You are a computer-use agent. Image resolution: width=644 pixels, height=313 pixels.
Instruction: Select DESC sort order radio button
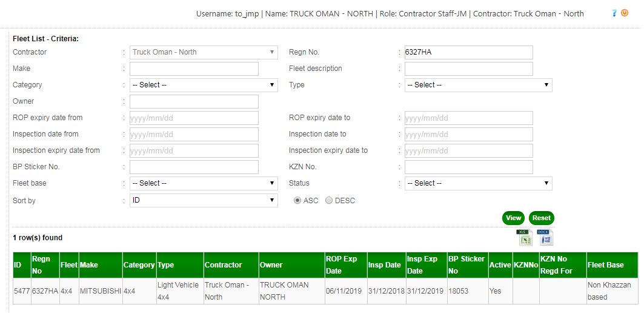tap(329, 201)
